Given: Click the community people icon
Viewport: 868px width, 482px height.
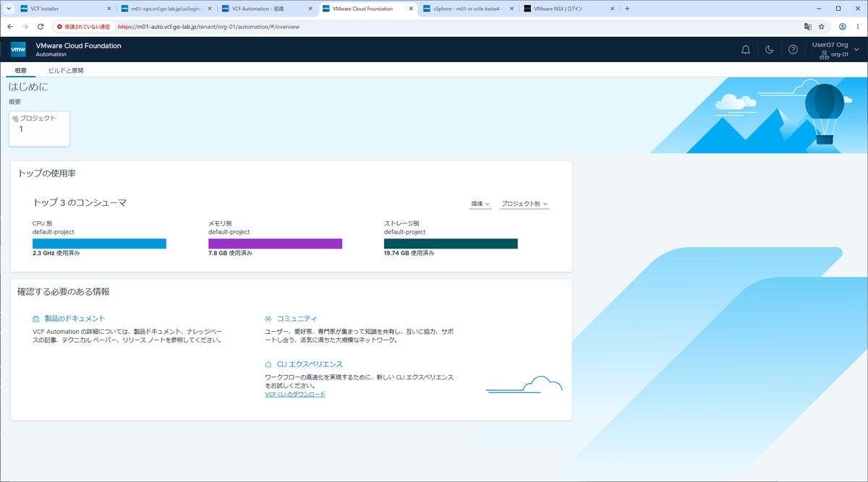Looking at the screenshot, I should pos(268,319).
